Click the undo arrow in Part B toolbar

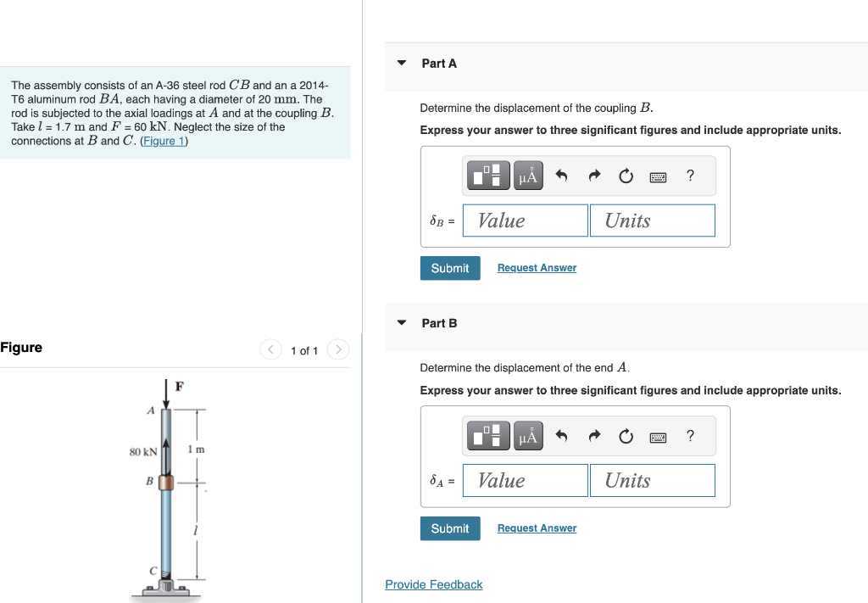[x=562, y=435]
